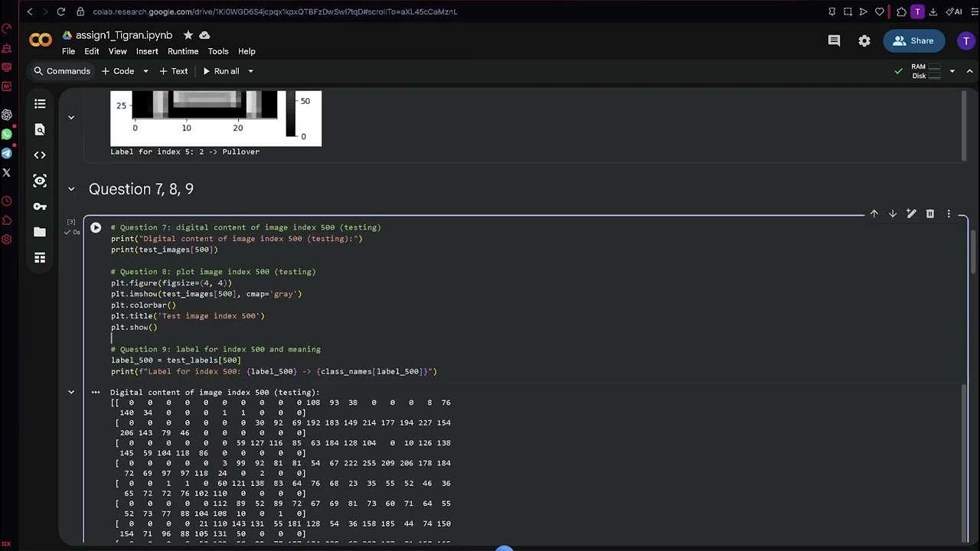The width and height of the screenshot is (980, 551).
Task: View RAM and Disk usage
Action: coord(926,71)
